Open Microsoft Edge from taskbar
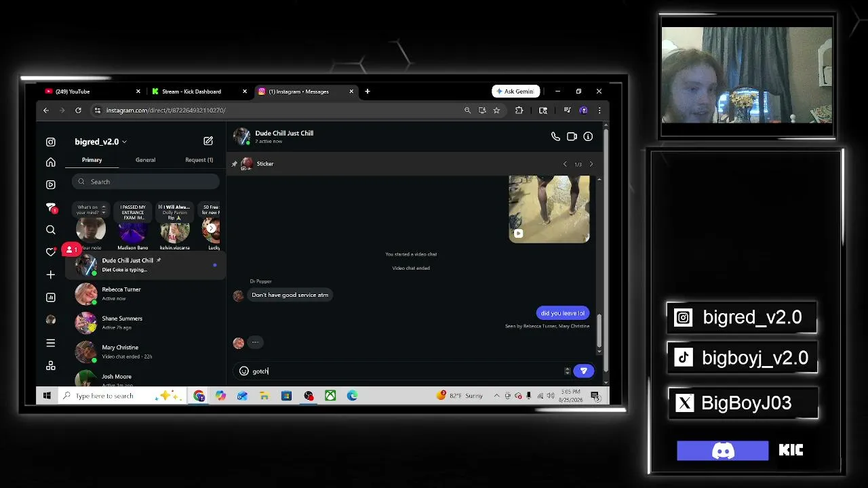This screenshot has height=488, width=868. pyautogui.click(x=352, y=396)
